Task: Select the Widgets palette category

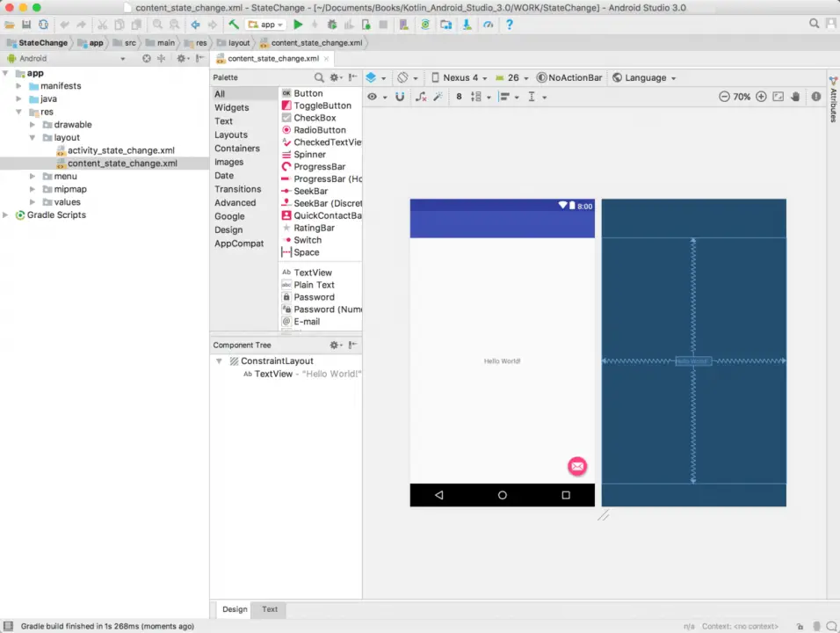Action: coord(231,107)
